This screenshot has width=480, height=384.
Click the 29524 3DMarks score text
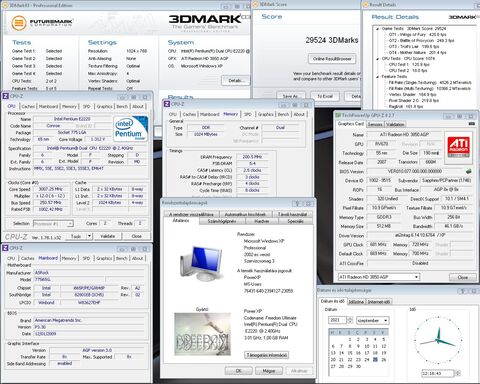(332, 40)
